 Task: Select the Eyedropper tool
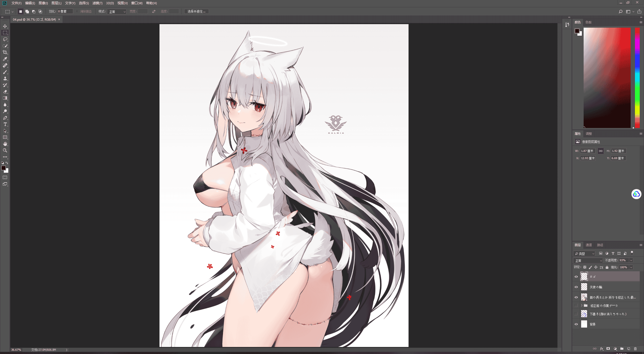tap(5, 59)
